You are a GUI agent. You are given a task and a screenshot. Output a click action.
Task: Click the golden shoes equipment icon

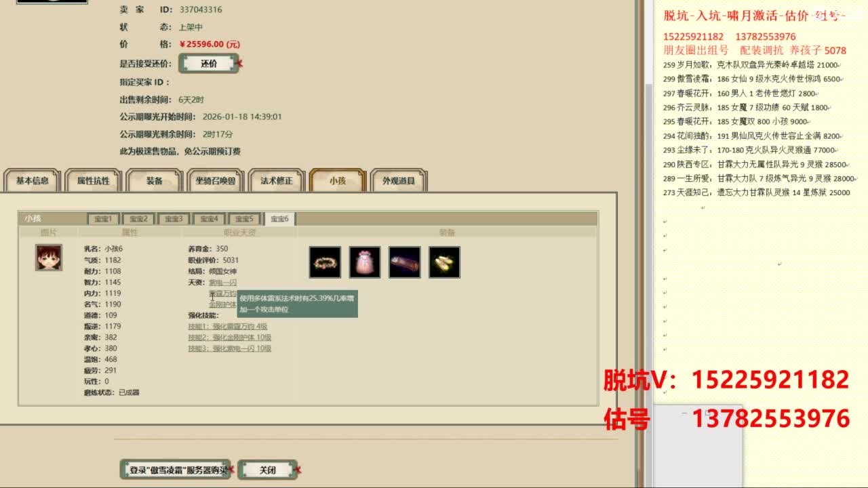pos(445,262)
